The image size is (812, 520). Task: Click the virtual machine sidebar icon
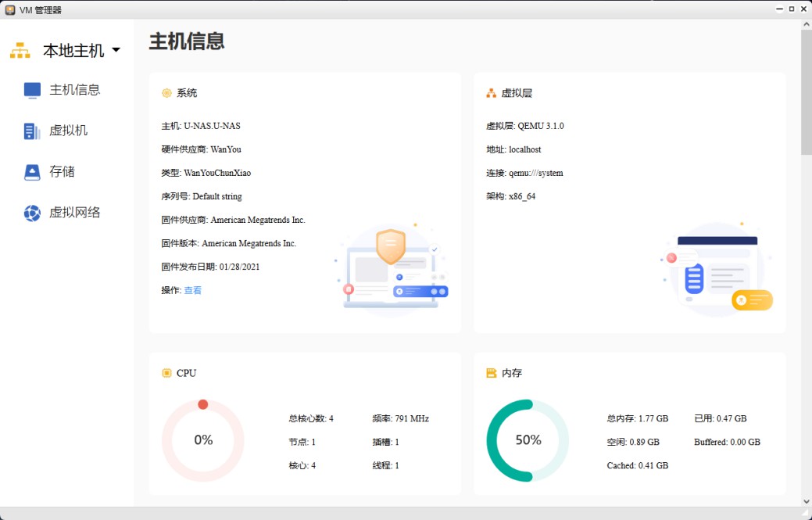[32, 131]
